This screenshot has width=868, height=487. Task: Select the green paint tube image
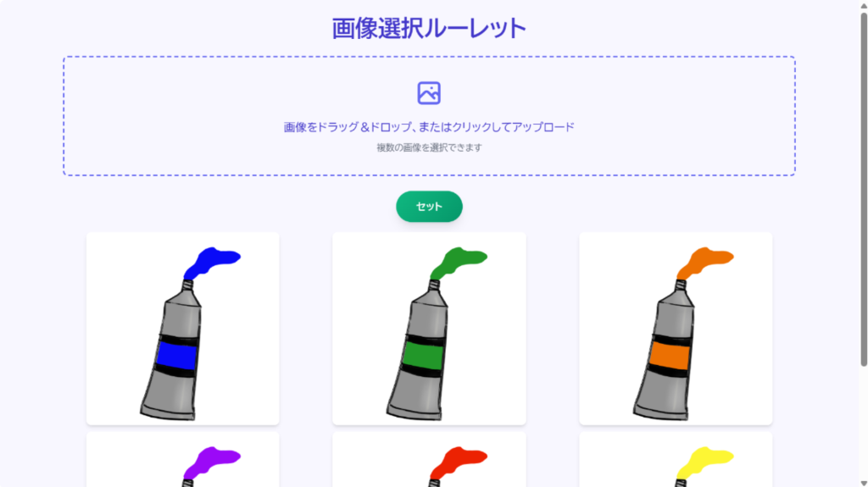429,329
